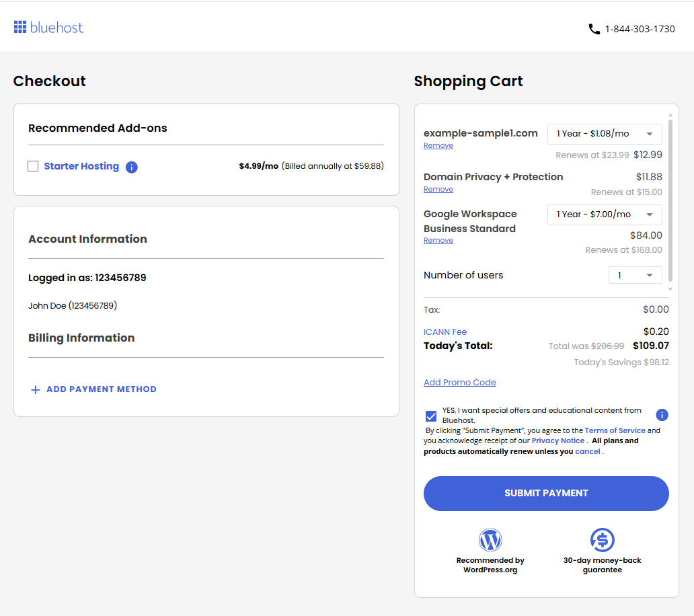Open the Terms of Service link

click(615, 430)
